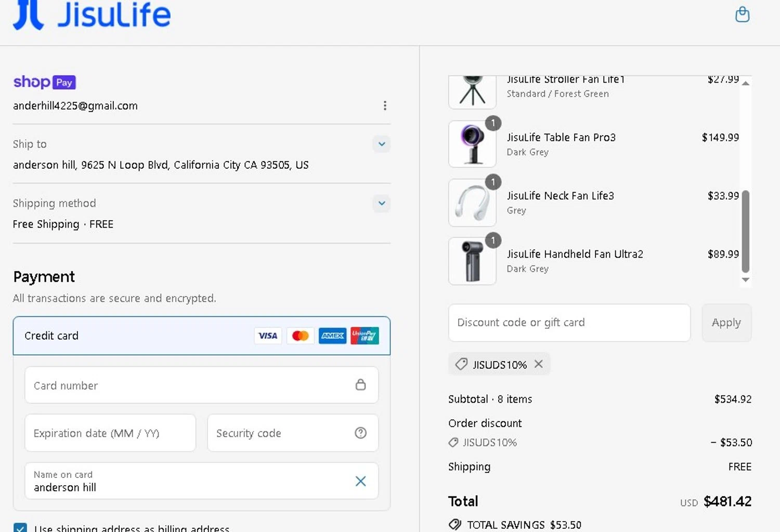Click the tag icon in JISUDS10% chip
Viewport: 780px width, 532px height.
pos(461,364)
